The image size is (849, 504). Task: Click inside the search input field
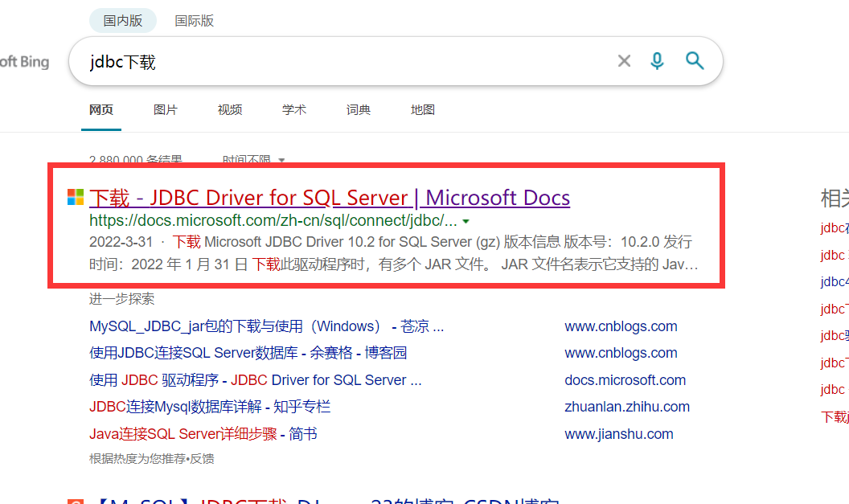pos(322,60)
